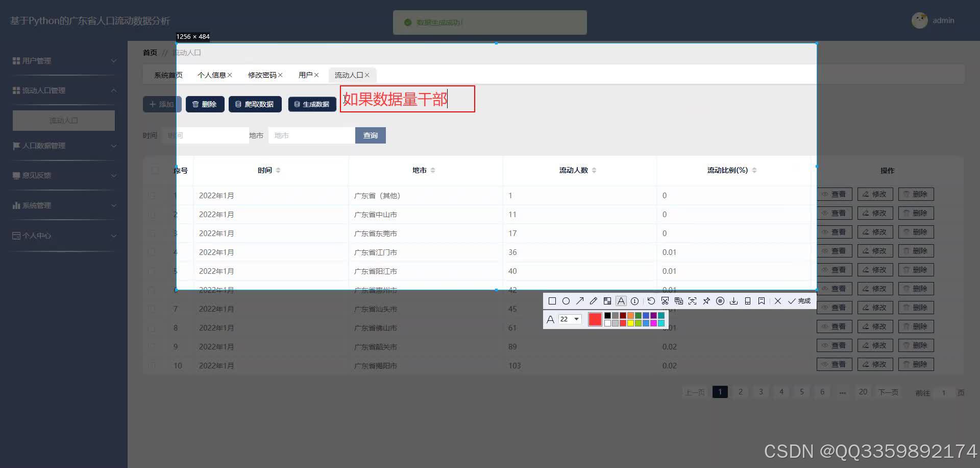This screenshot has height=468, width=980.
Task: Click the 时间 search input field
Action: point(205,135)
